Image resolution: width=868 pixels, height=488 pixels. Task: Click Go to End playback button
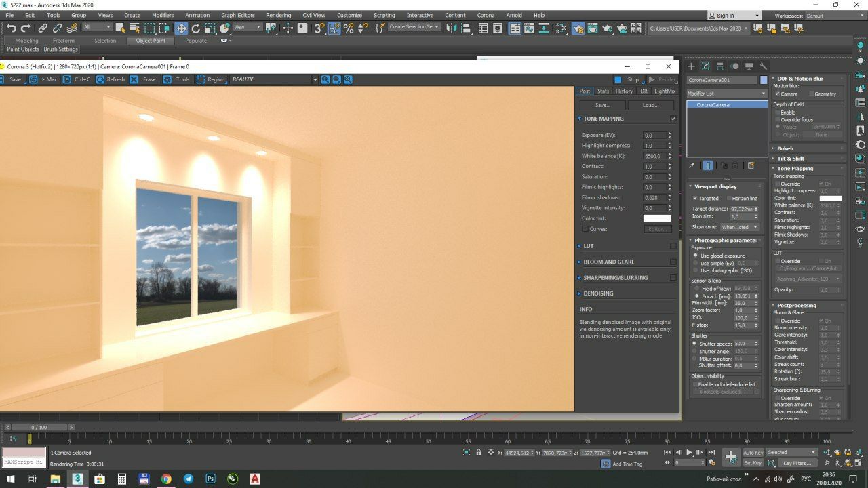(711, 452)
